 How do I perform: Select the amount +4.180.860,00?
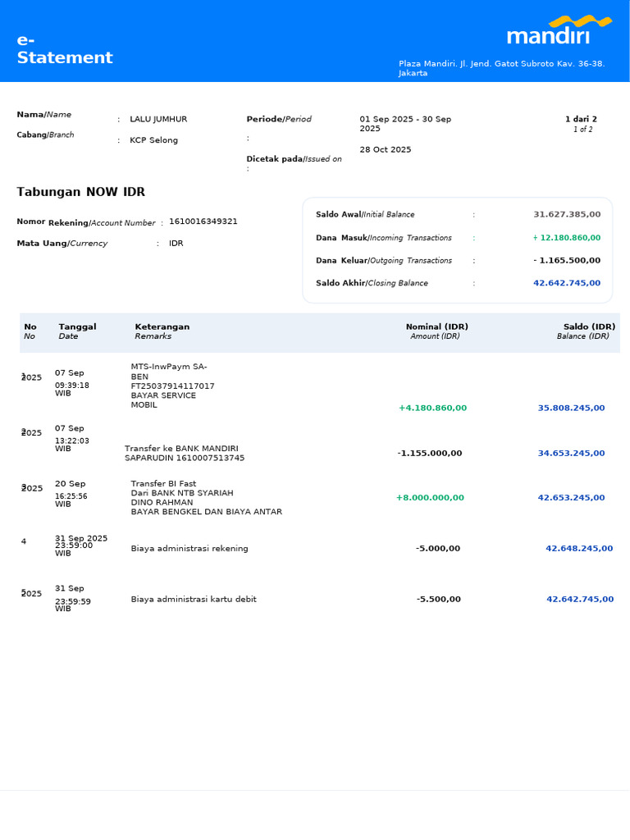tap(433, 408)
